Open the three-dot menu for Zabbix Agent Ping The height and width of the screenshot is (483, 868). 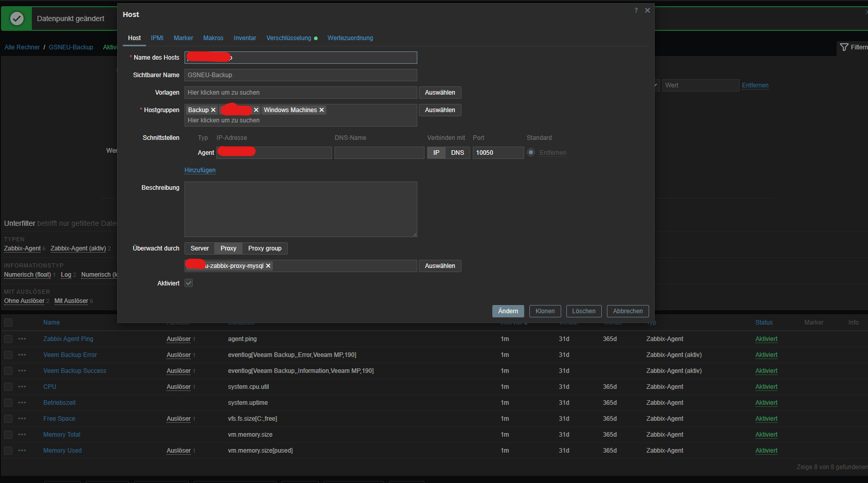point(22,339)
